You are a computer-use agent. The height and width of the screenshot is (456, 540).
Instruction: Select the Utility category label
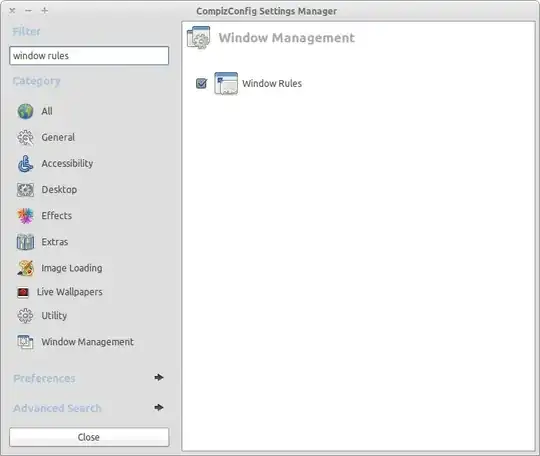(x=54, y=316)
